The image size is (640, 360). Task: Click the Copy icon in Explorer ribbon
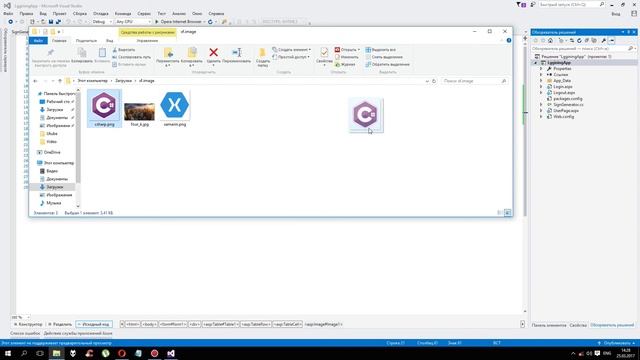pyautogui.click(x=82, y=53)
